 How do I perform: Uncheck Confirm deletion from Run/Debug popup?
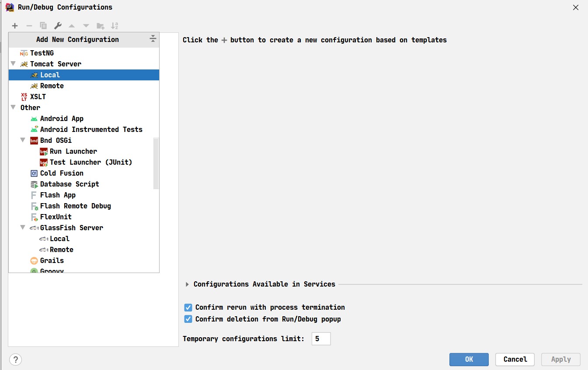[x=188, y=319]
